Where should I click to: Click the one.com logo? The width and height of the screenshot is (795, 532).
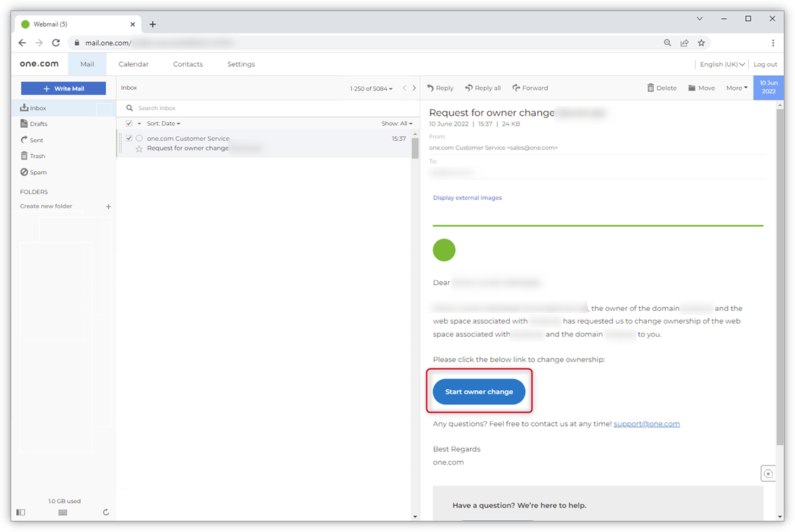coord(39,63)
